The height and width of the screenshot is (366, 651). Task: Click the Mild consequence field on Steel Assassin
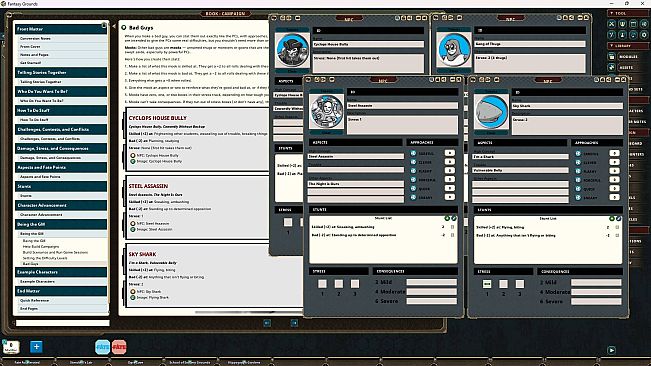click(432, 282)
